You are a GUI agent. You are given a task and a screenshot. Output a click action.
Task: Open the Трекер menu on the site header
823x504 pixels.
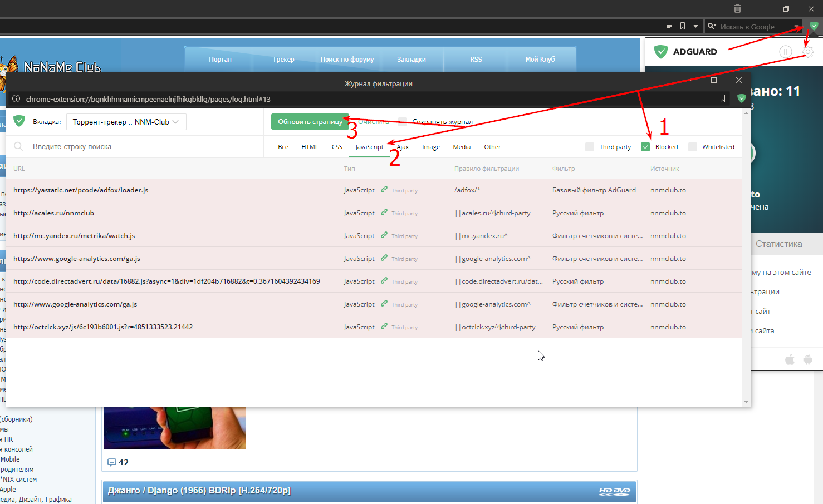tap(283, 59)
